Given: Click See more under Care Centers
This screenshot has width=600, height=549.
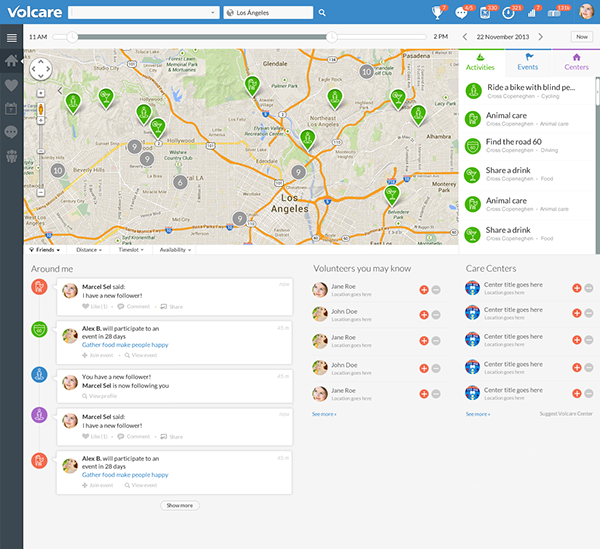Looking at the screenshot, I should pos(478,414).
